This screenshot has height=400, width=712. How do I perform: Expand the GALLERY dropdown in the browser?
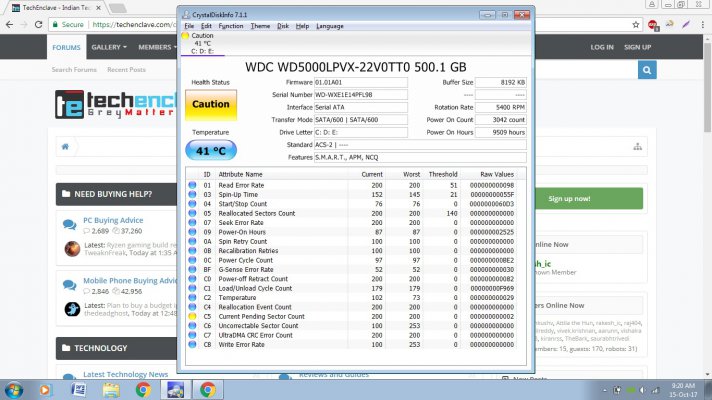tap(109, 47)
